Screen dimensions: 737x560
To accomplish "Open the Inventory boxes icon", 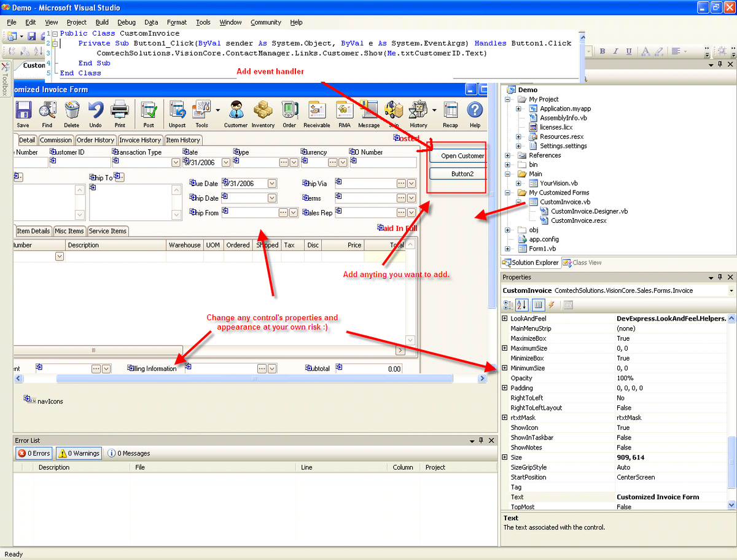I will (263, 111).
